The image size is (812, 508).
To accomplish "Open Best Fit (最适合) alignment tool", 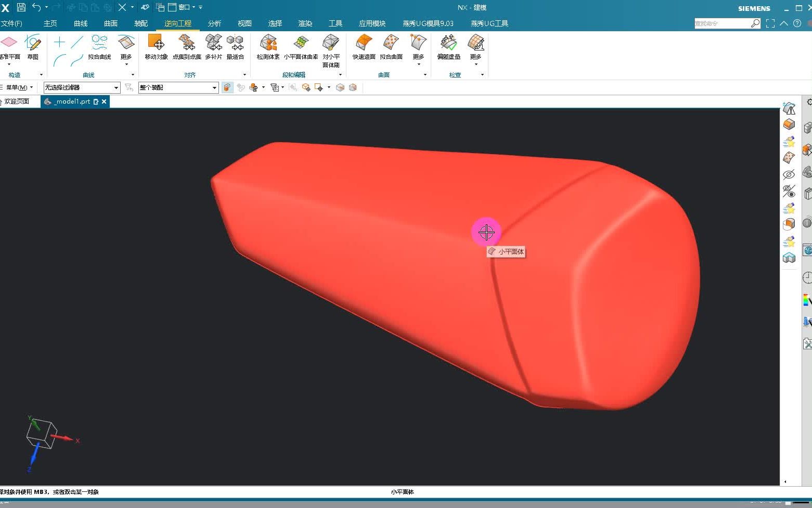I will [235, 48].
